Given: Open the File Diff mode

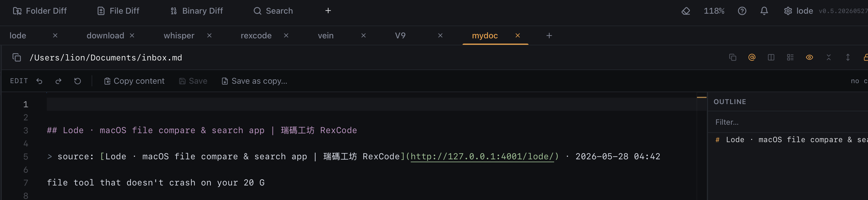Looking at the screenshot, I should coord(118,11).
